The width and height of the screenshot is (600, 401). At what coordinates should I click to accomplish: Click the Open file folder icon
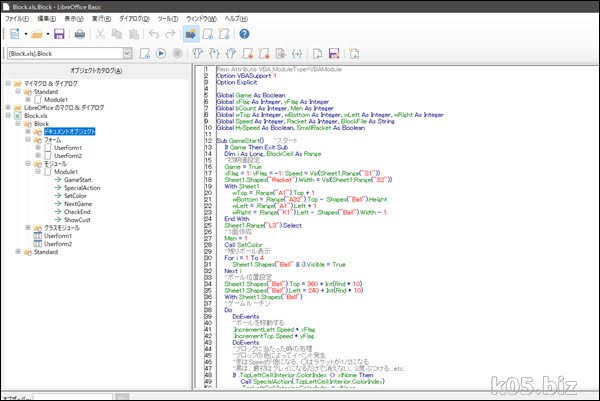(x=37, y=34)
